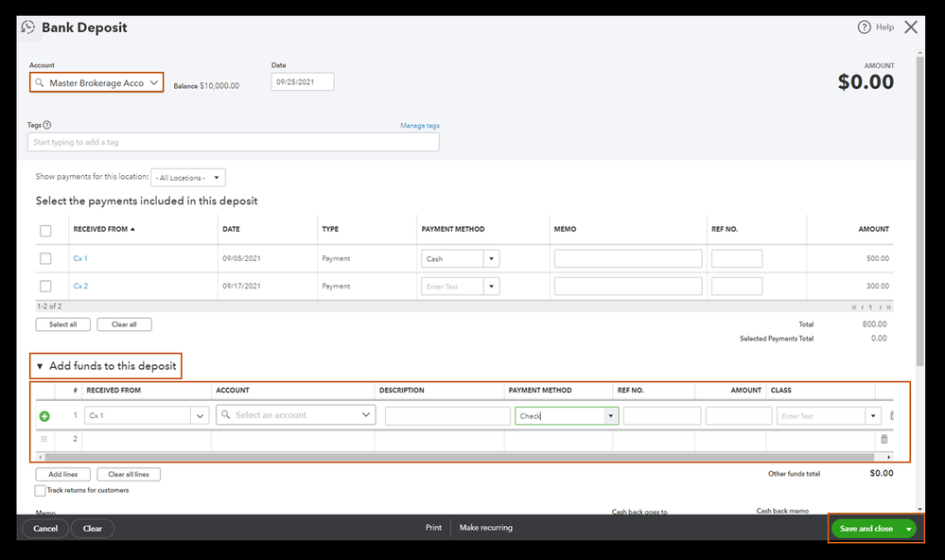The height and width of the screenshot is (560, 945).
Task: Close the Bank Deposit window
Action: coord(911,27)
